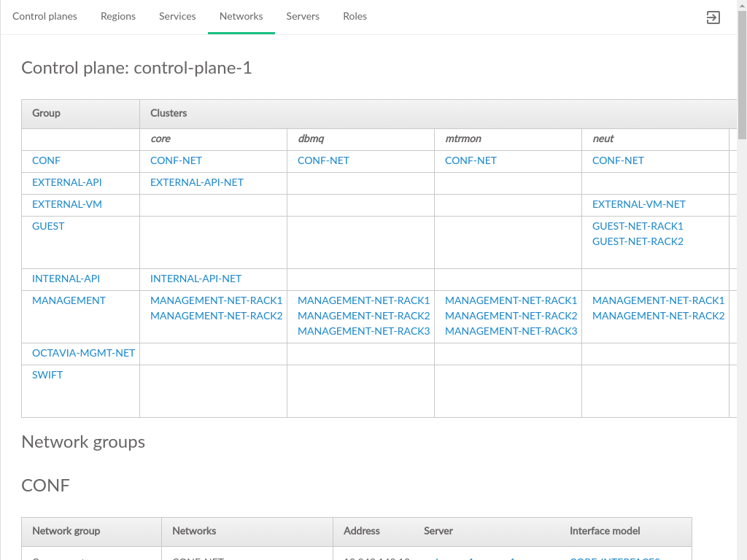
Task: Click the EXTERNAL-API-NET link
Action: pyautogui.click(x=197, y=182)
